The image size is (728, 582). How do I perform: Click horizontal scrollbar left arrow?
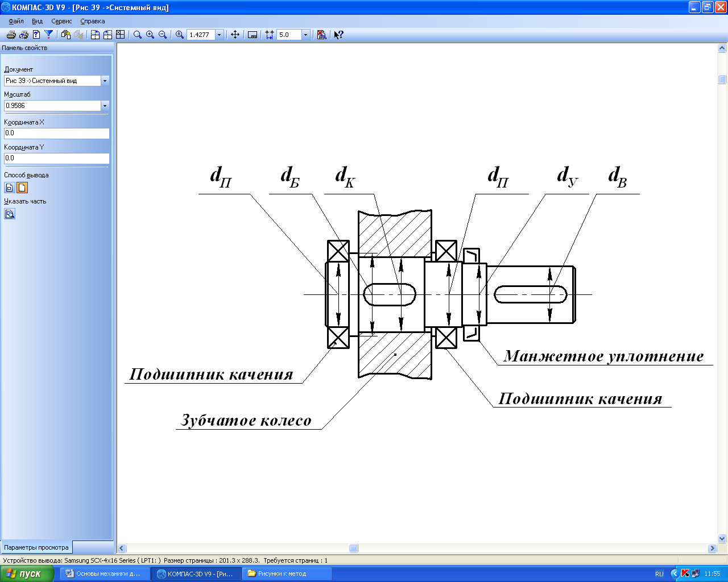click(122, 548)
